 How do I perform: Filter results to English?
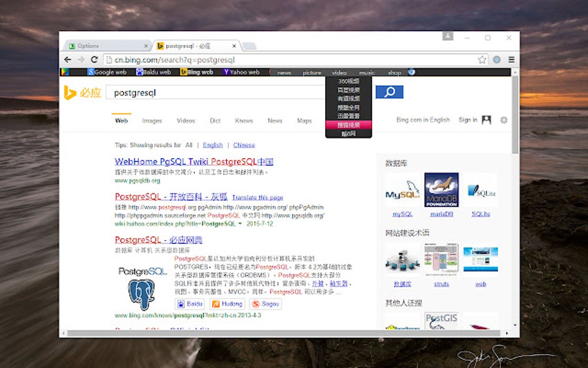point(213,145)
